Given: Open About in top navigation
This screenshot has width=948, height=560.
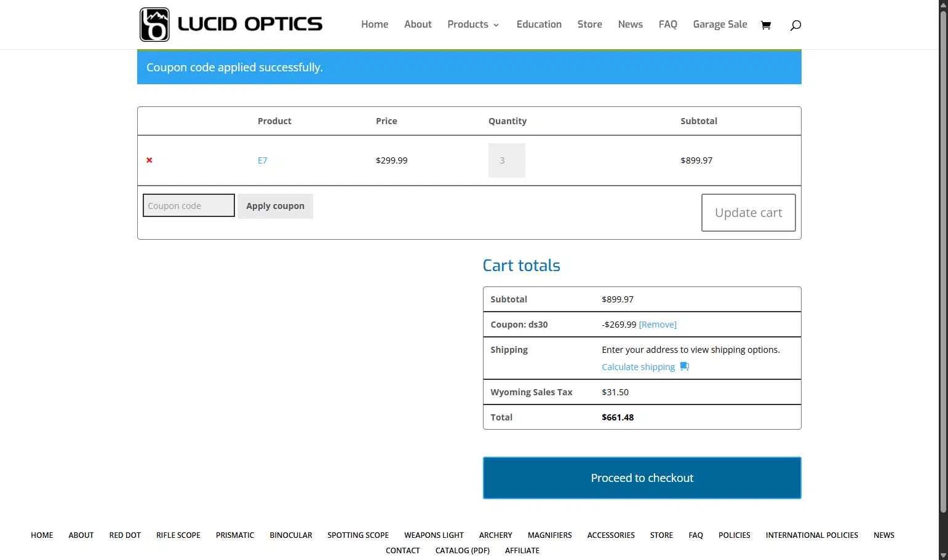Looking at the screenshot, I should pyautogui.click(x=418, y=25).
